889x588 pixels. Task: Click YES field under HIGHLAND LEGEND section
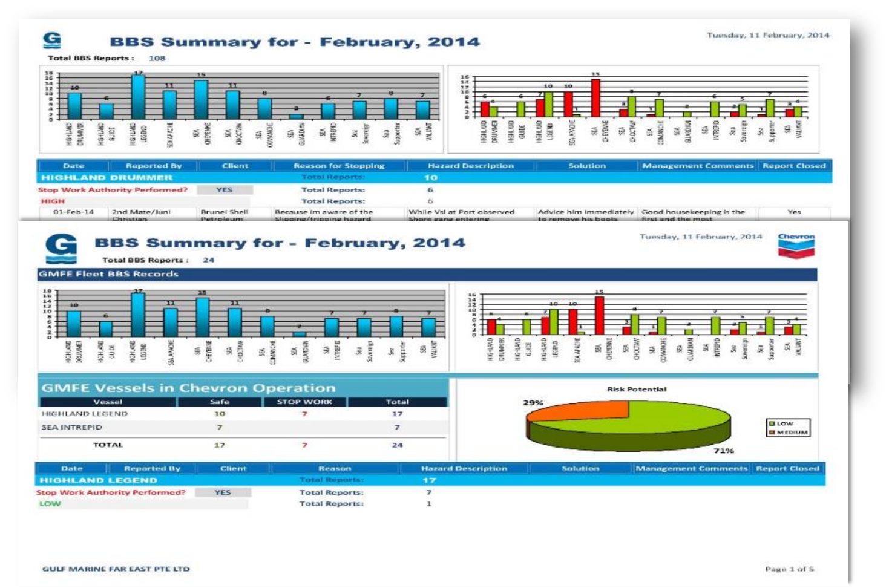[x=223, y=492]
